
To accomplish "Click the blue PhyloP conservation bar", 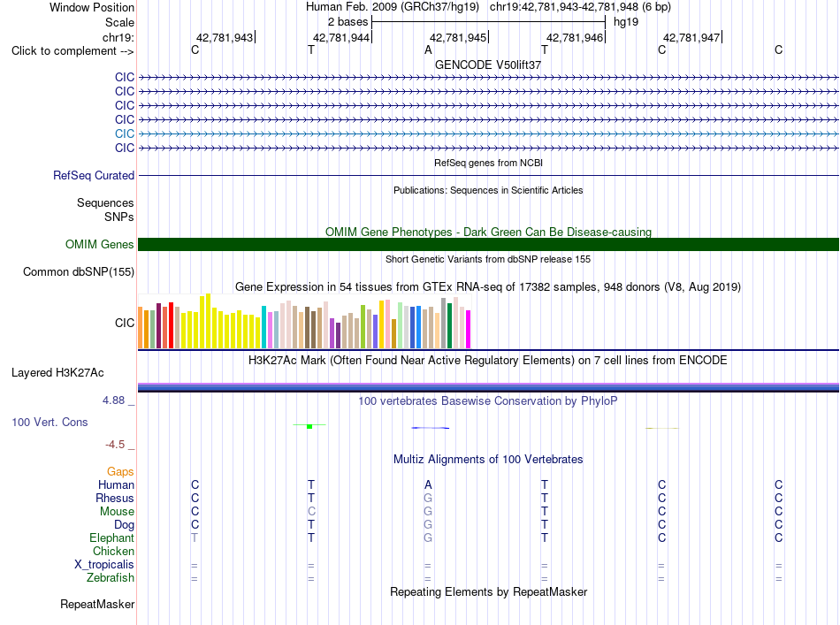I will (431, 427).
